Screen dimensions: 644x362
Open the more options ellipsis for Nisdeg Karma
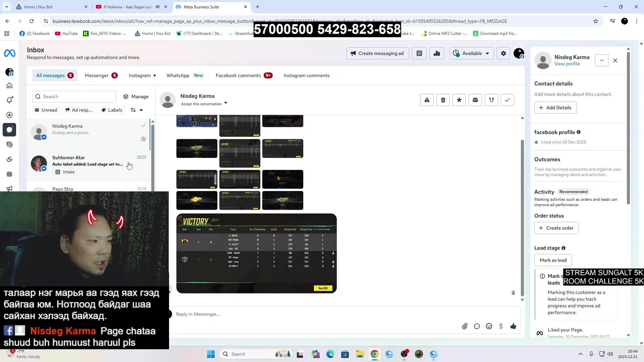(x=601, y=60)
